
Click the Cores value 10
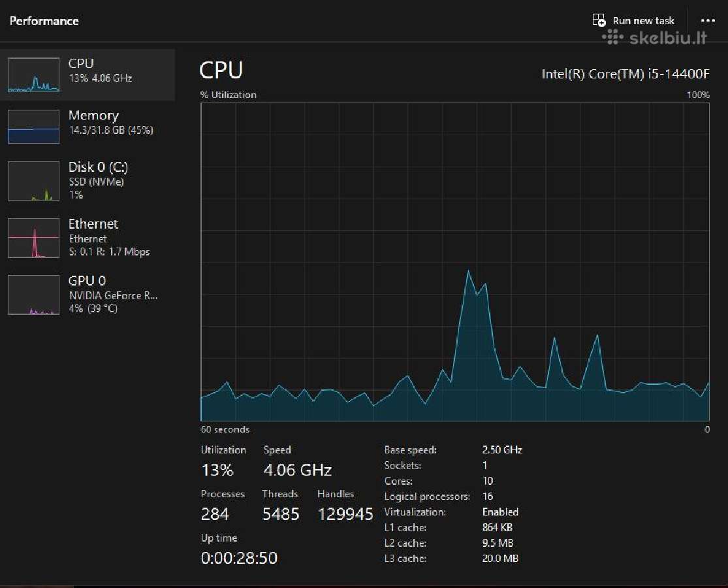(488, 481)
